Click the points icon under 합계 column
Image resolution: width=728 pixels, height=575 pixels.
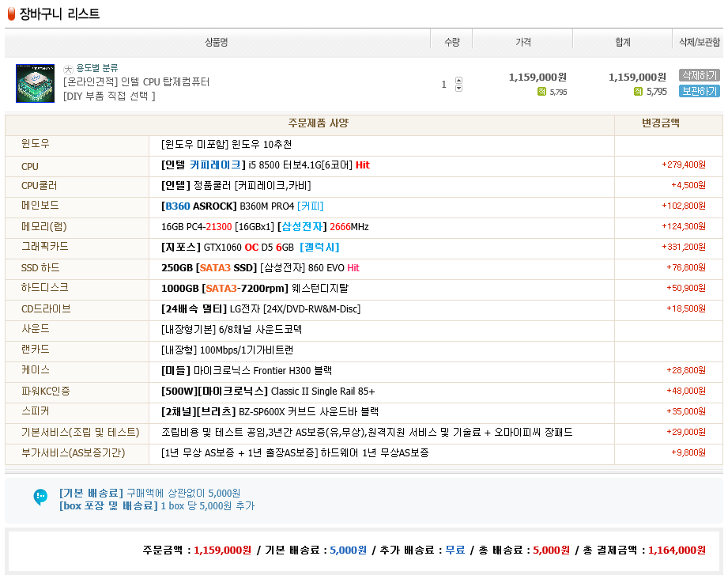(638, 92)
